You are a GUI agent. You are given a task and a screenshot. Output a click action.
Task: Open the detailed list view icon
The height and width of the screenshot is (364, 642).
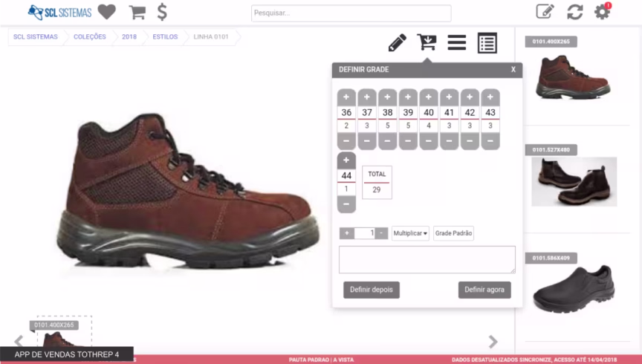tap(487, 43)
